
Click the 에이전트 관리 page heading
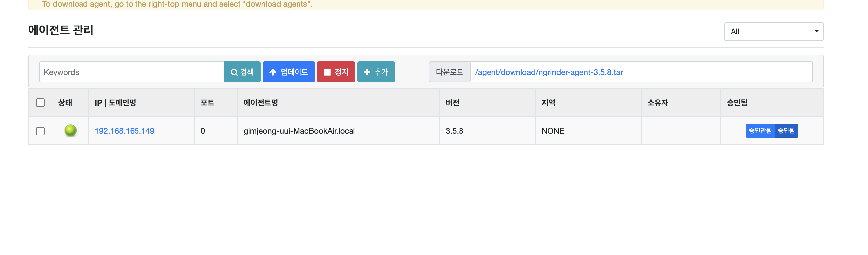click(x=61, y=30)
